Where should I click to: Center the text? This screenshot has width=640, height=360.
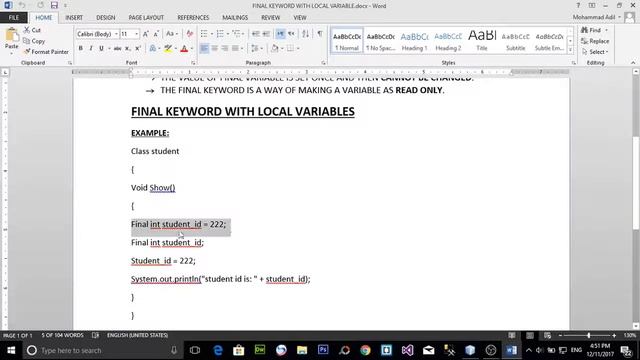(x=215, y=48)
